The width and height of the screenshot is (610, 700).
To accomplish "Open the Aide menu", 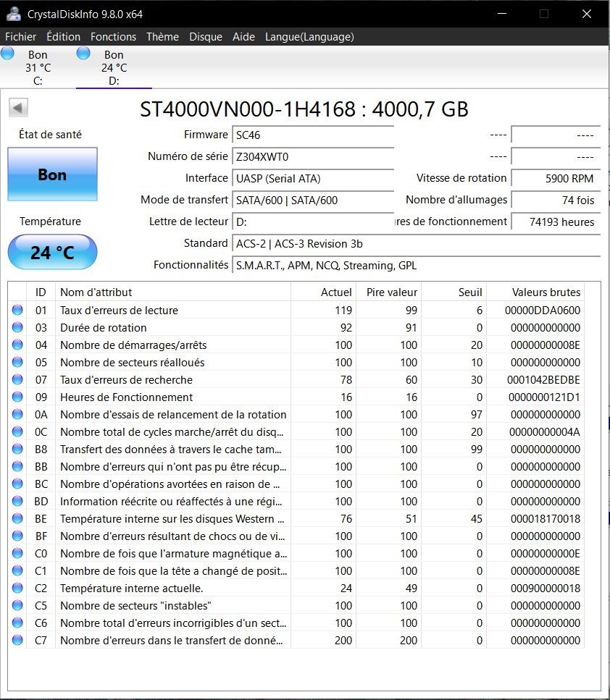I will [243, 37].
